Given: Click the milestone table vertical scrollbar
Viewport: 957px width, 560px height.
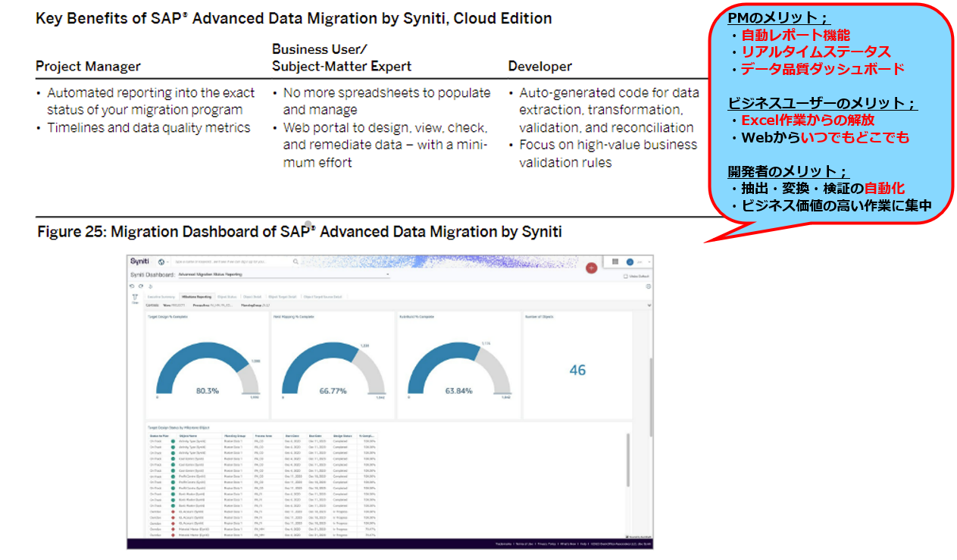Looking at the screenshot, I should (x=627, y=460).
